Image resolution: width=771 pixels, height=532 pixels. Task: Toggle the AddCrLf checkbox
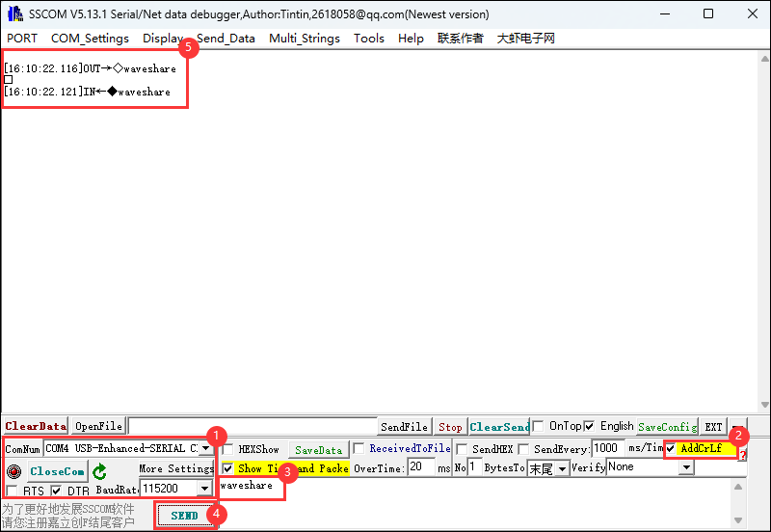click(x=670, y=448)
